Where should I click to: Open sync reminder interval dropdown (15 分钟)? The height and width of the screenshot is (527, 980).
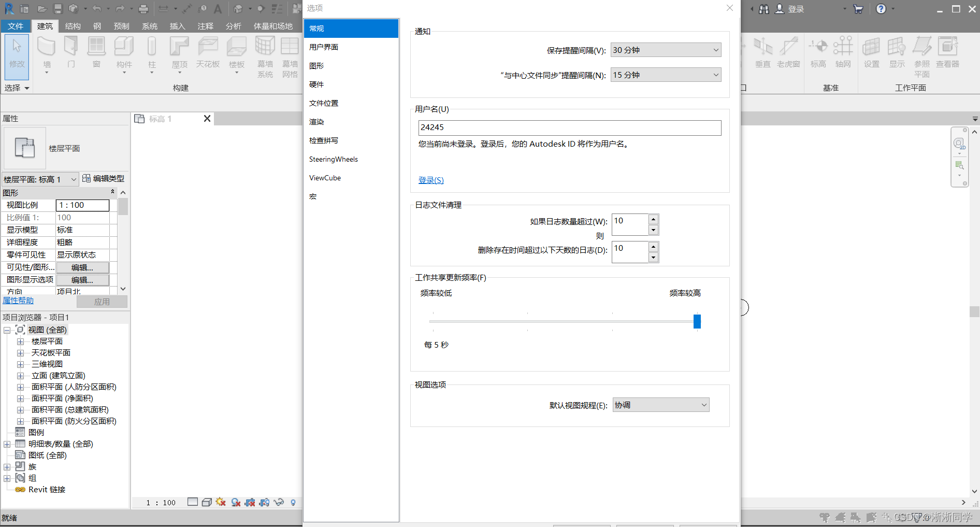click(x=666, y=75)
